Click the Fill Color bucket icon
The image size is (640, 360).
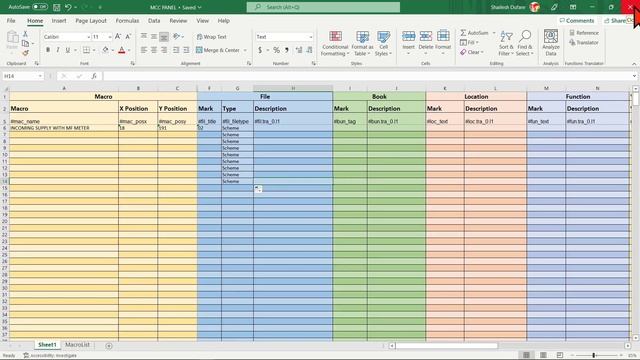click(105, 50)
